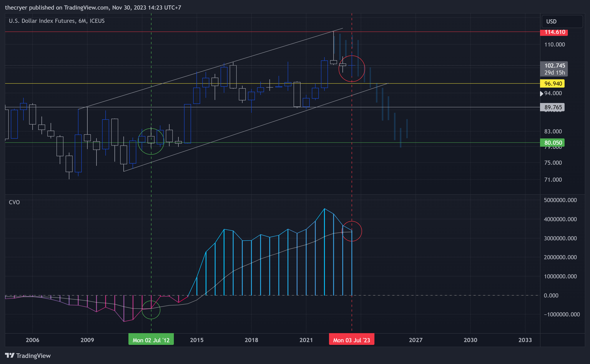Viewport: 590px width, 364px height.
Task: Click the 75.000 price axis value
Action: tap(553, 163)
